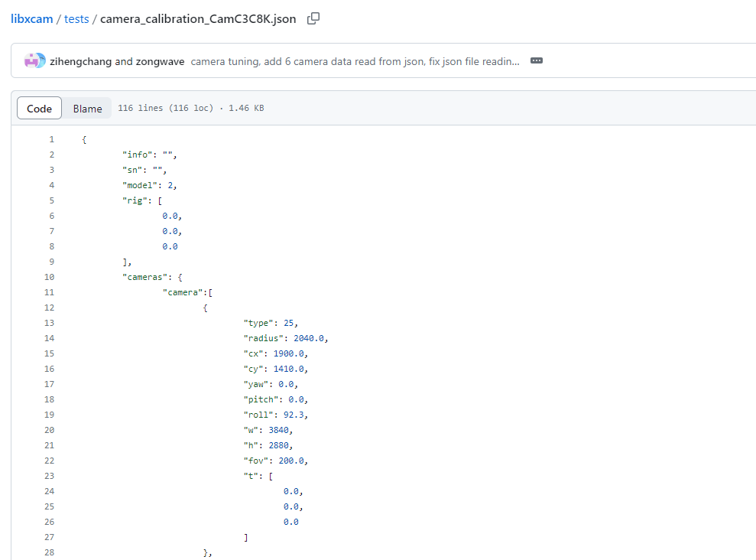
Task: Click the cy value 1410.0
Action: [288, 369]
